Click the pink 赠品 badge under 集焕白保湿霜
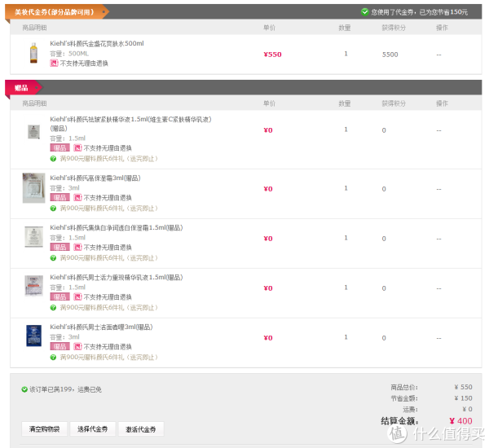This screenshot has height=448, width=489. pos(59,247)
